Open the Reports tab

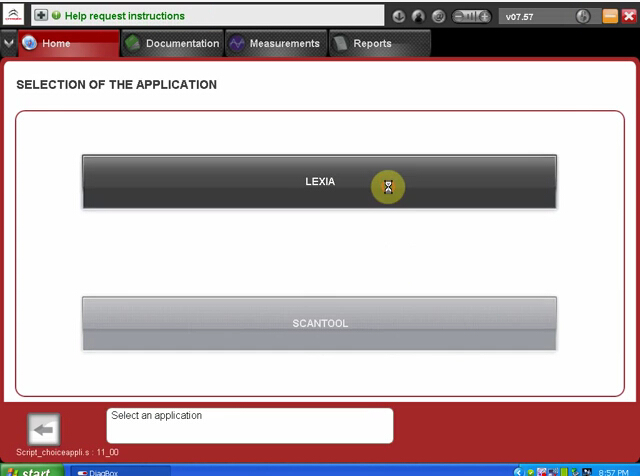click(380, 43)
